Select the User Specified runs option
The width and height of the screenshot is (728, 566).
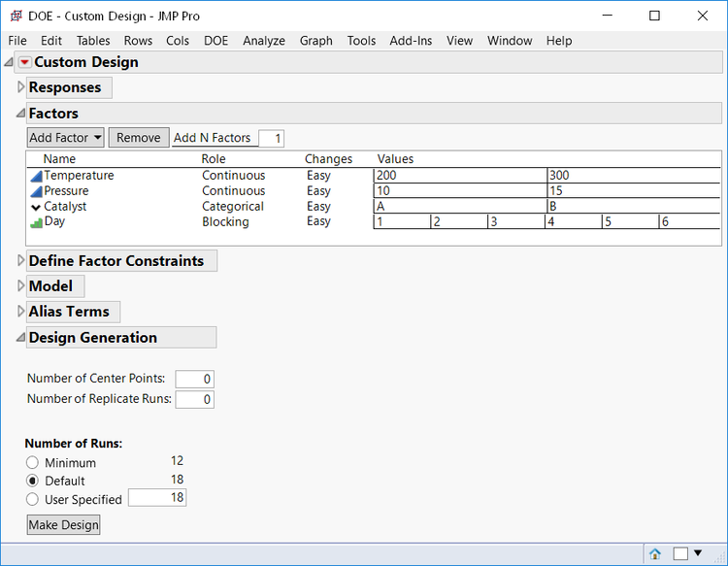[32, 499]
